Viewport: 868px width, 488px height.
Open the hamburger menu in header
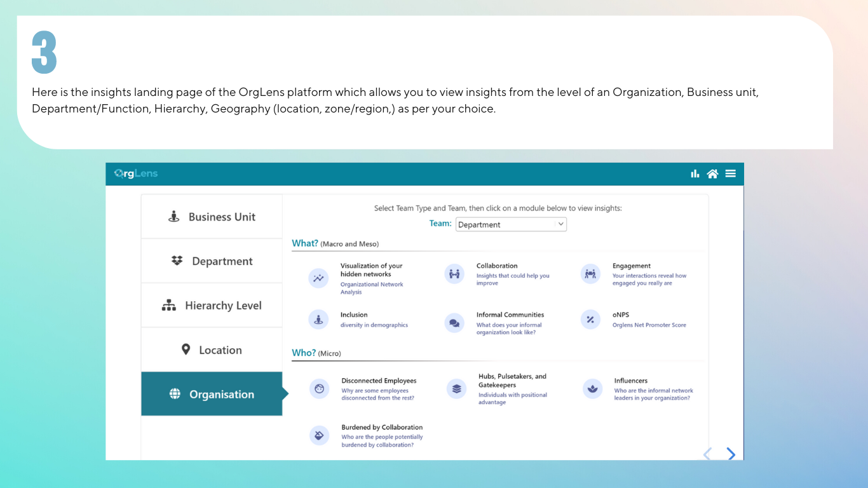(x=731, y=173)
